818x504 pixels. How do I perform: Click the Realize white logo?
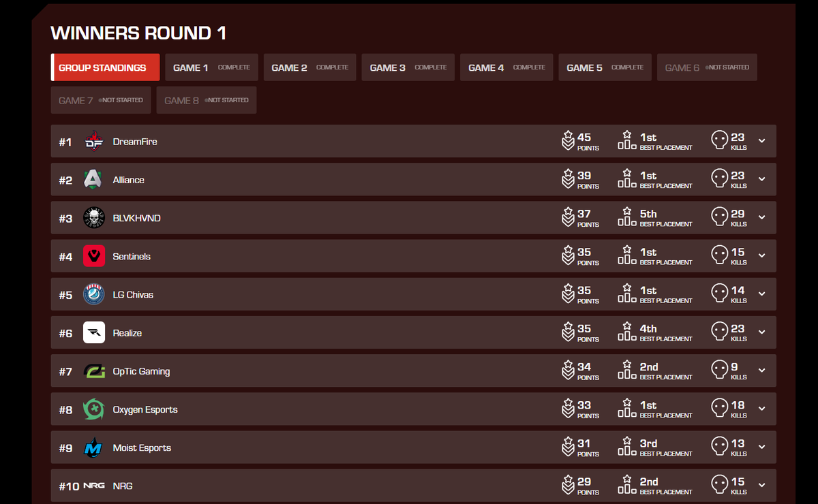[94, 332]
